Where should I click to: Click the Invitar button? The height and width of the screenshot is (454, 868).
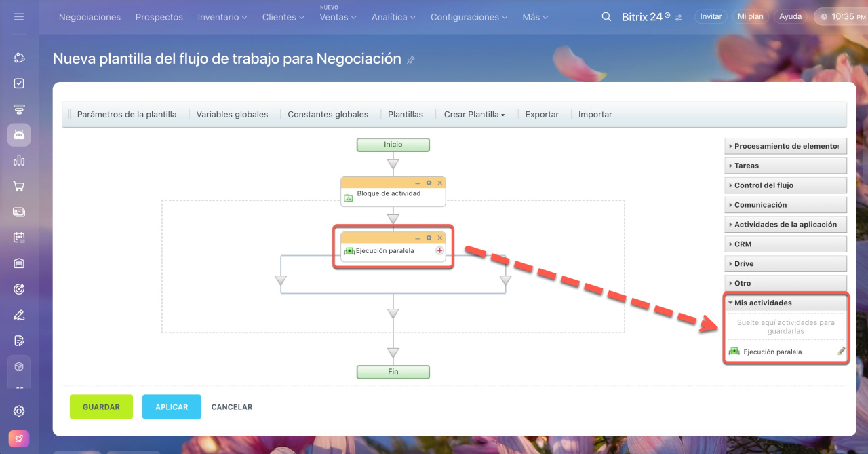point(711,16)
